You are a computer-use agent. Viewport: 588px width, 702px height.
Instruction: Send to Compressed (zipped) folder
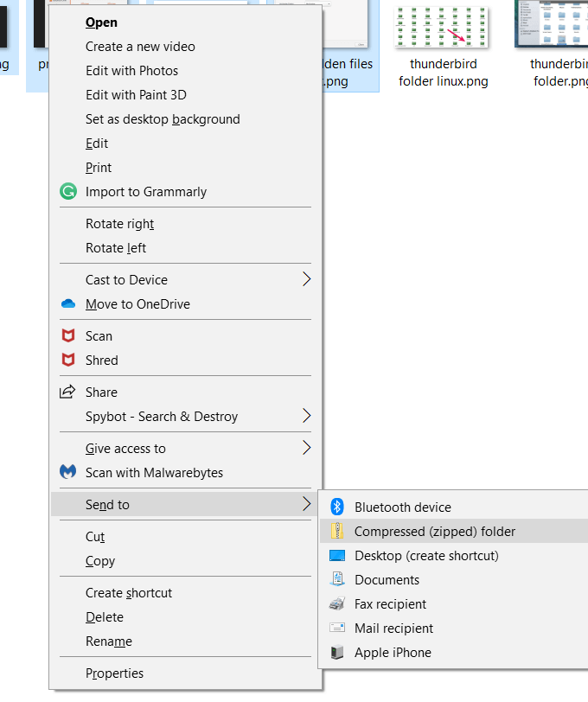(x=454, y=532)
